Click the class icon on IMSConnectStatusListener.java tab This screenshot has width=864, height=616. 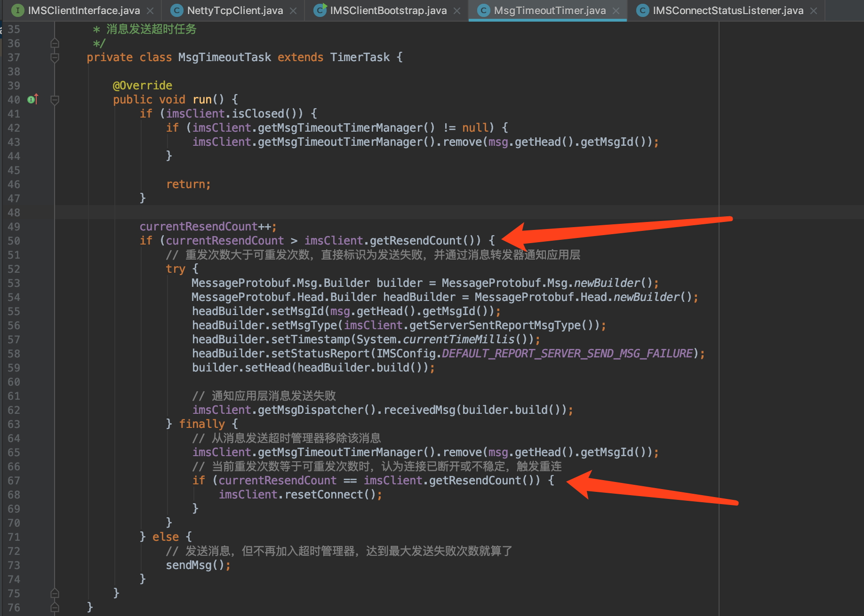click(642, 10)
